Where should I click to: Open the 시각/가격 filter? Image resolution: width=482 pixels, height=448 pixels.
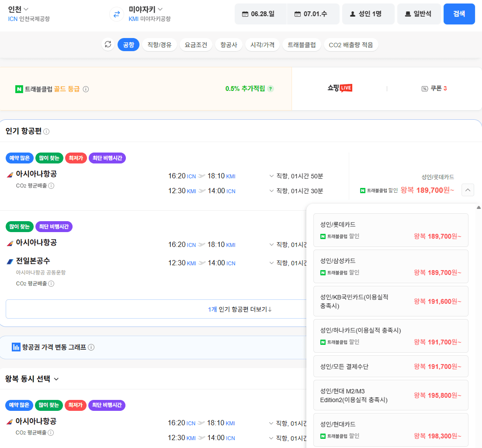tap(262, 45)
